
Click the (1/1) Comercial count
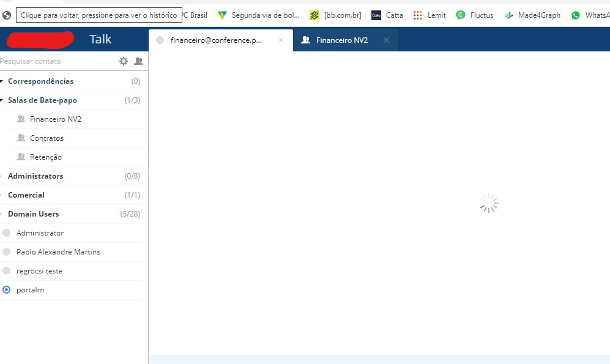tap(132, 195)
